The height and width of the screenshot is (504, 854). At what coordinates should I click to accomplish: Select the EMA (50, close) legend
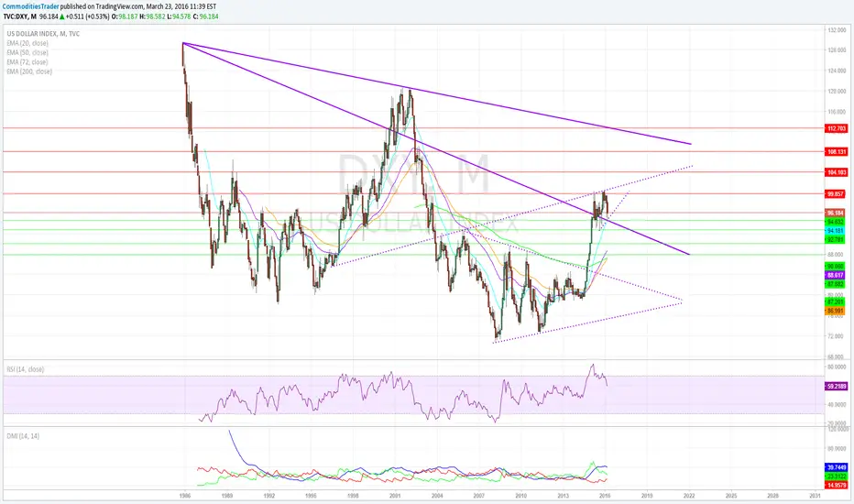(27, 53)
